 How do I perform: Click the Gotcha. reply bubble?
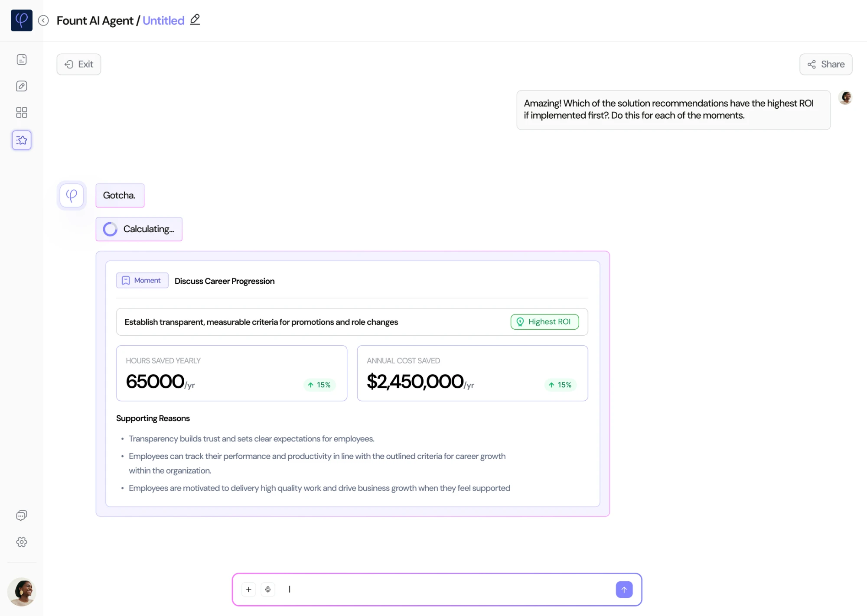coord(120,195)
